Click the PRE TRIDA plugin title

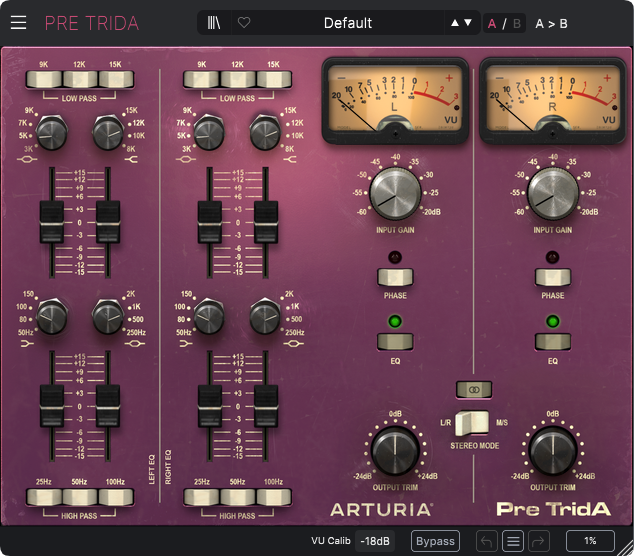(x=92, y=23)
